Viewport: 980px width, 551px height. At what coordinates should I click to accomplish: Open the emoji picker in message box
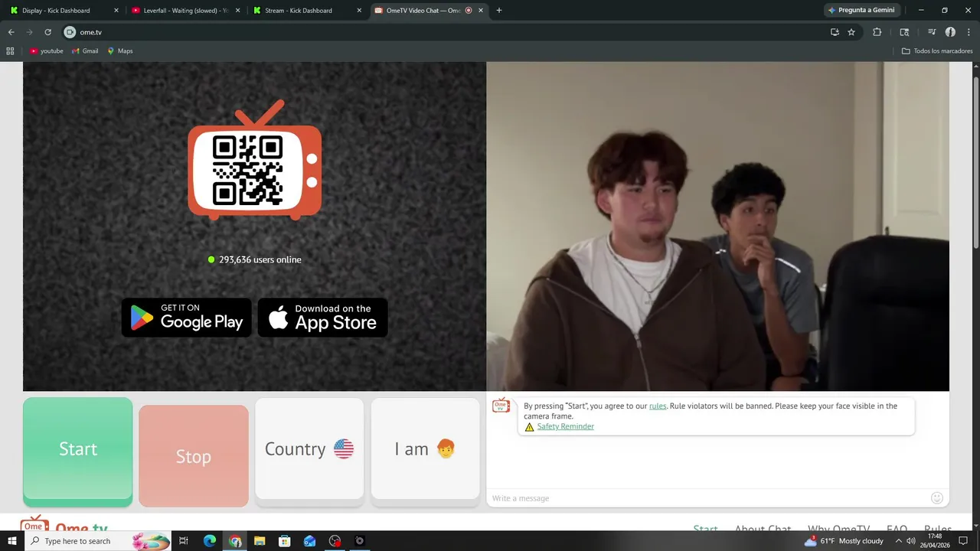pos(936,498)
